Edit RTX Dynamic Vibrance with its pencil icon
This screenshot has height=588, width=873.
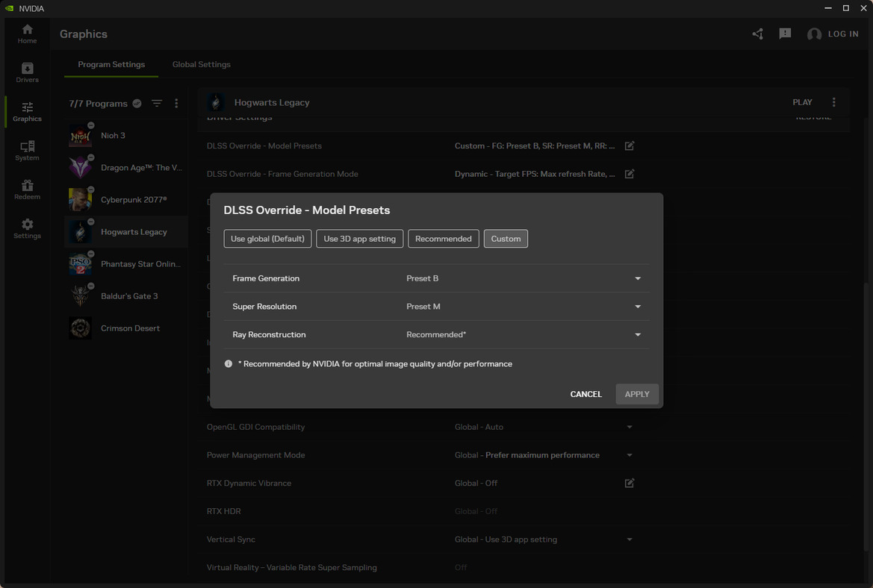pos(629,483)
